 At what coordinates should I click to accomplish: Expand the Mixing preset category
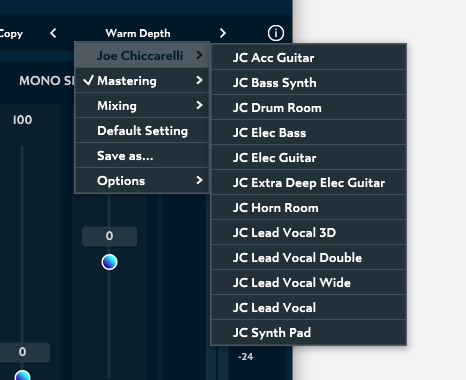(142, 105)
